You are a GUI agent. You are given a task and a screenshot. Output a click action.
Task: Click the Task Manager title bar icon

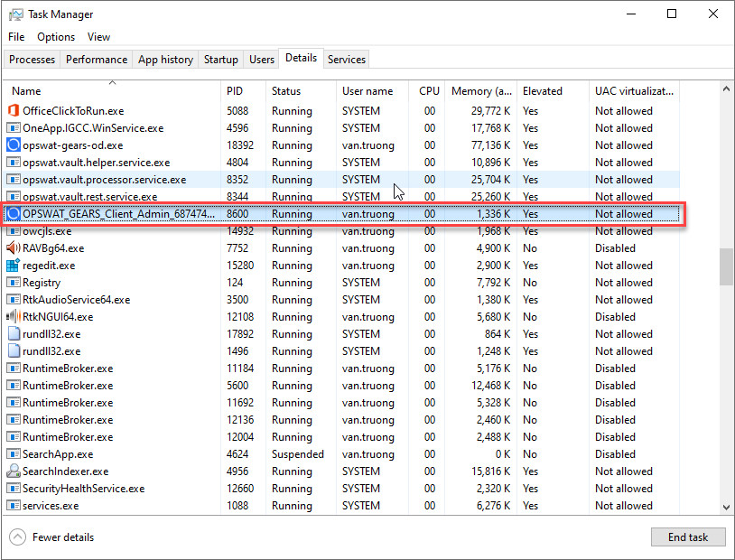pos(15,14)
